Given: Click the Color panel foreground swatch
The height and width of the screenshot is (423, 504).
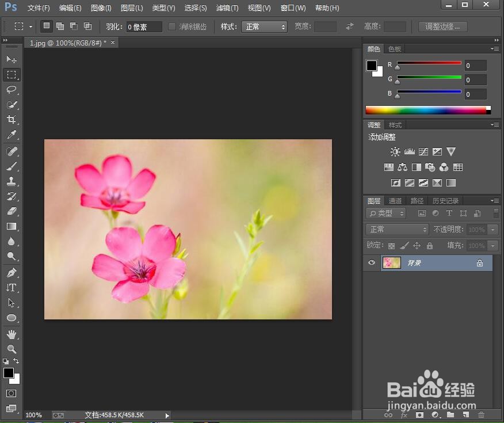Looking at the screenshot, I should coord(371,65).
